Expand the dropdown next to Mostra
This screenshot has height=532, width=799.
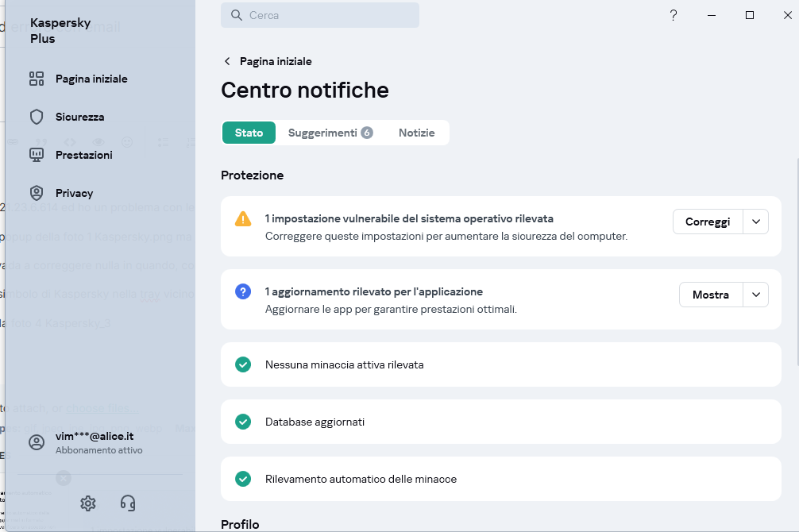(x=756, y=295)
